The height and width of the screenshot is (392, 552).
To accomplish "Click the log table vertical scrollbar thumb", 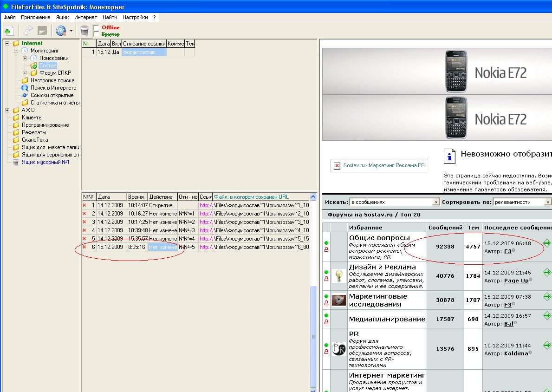I will pyautogui.click(x=313, y=336).
